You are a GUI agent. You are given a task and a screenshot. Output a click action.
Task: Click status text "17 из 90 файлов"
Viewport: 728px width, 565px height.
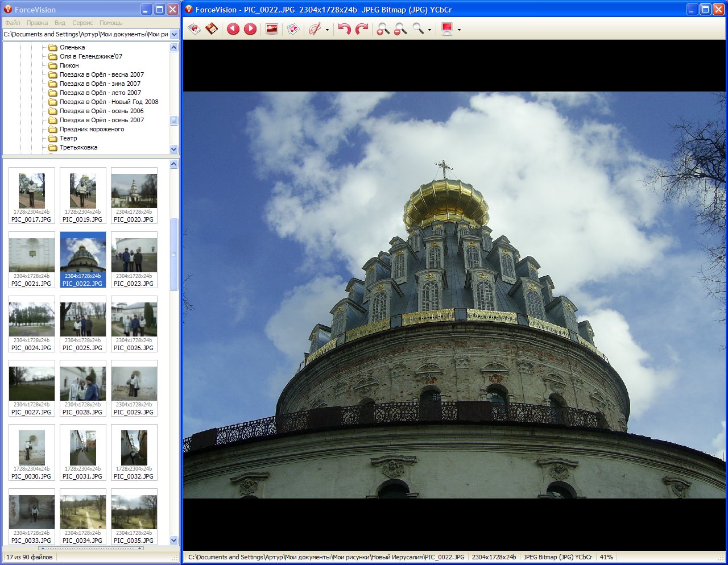[x=30, y=557]
